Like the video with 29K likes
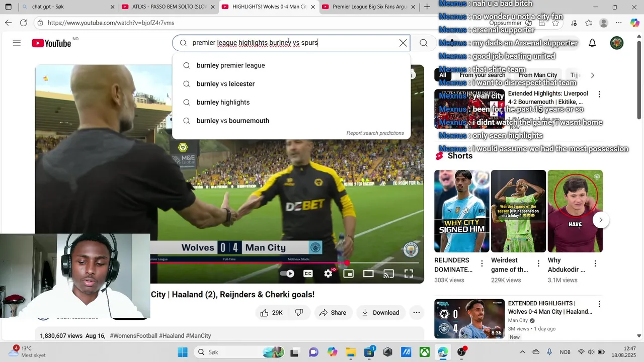This screenshot has height=362, width=644. point(272,313)
